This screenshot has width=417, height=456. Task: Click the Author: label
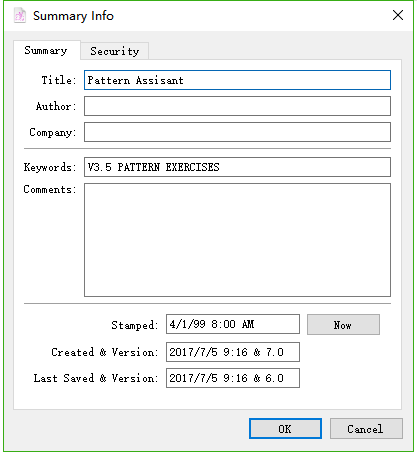pos(56,106)
